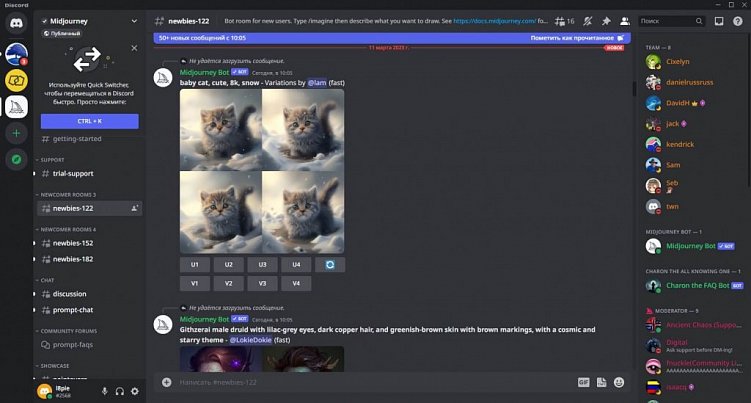Deafen with the headphones icon
Image resolution: width=751 pixels, height=403 pixels.
tap(120, 391)
